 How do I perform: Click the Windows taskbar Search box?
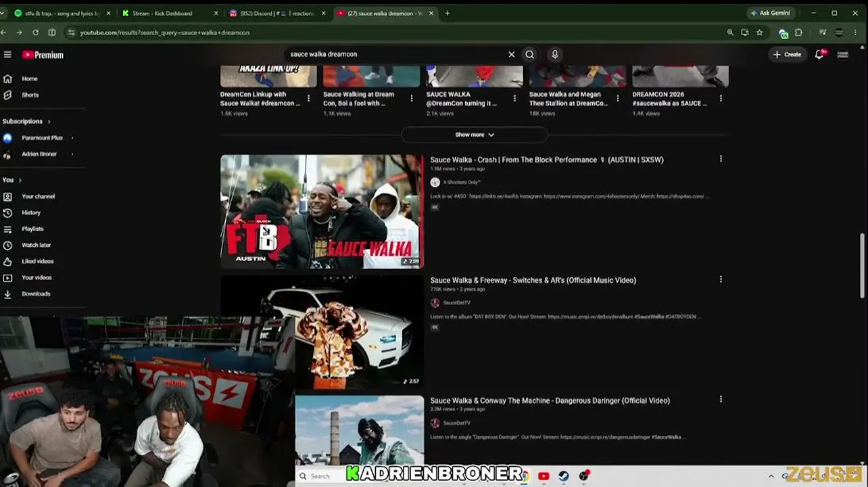coord(322,476)
